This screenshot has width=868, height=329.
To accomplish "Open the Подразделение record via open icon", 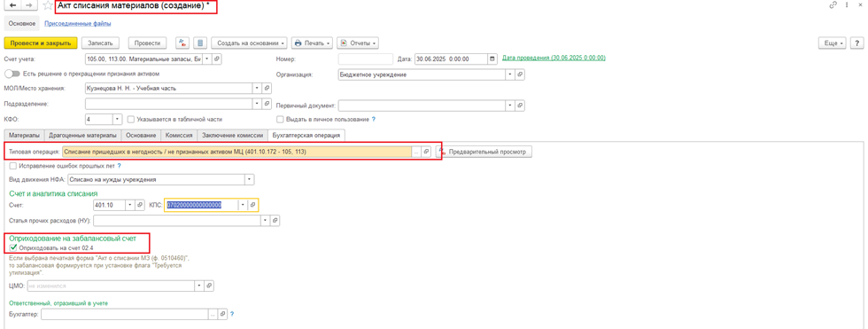I will (267, 103).
